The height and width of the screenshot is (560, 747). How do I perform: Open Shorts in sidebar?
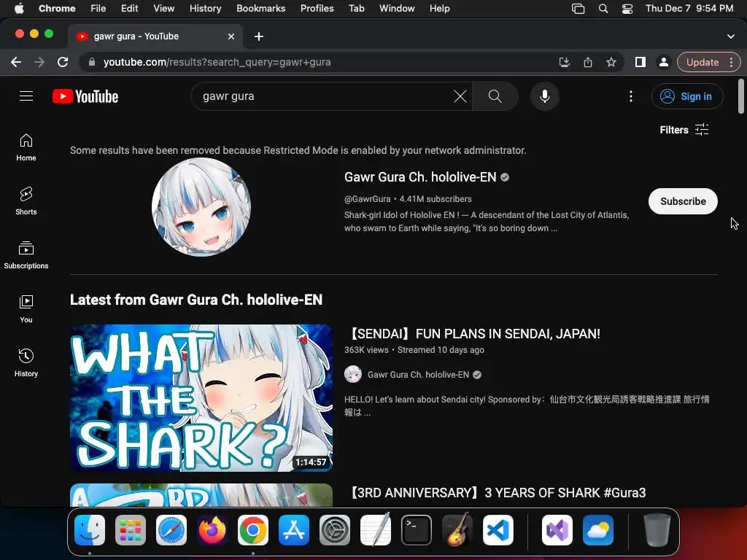(26, 201)
